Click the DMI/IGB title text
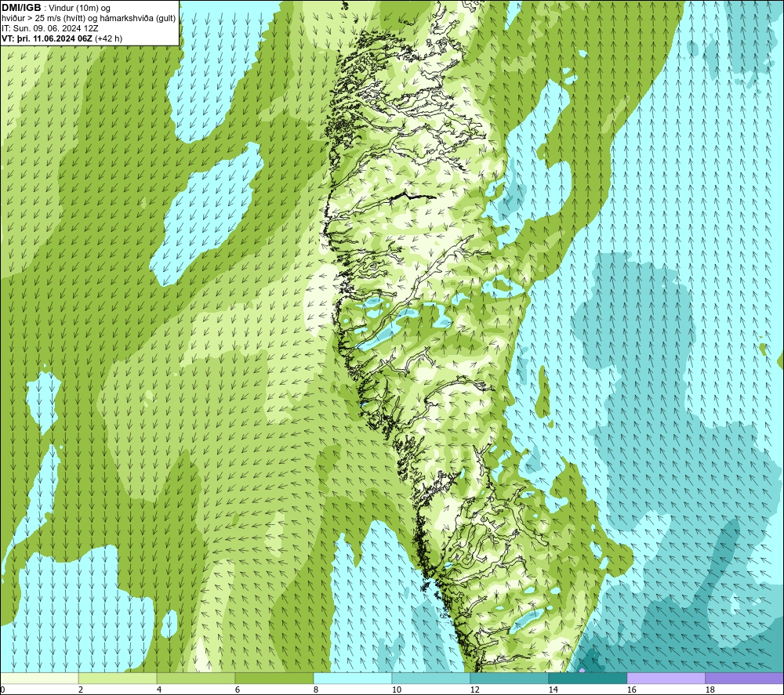 (x=21, y=8)
